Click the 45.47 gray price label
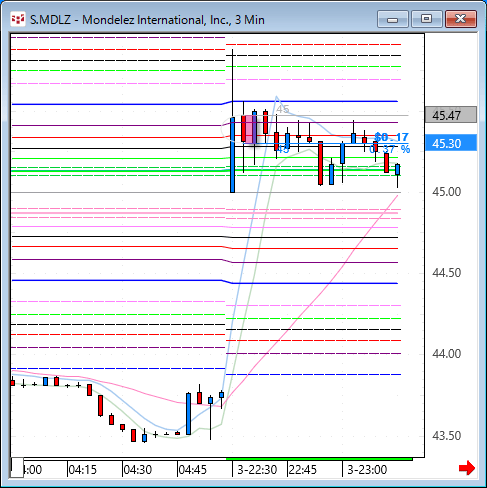Viewport: 487px width, 488px height. pos(451,115)
